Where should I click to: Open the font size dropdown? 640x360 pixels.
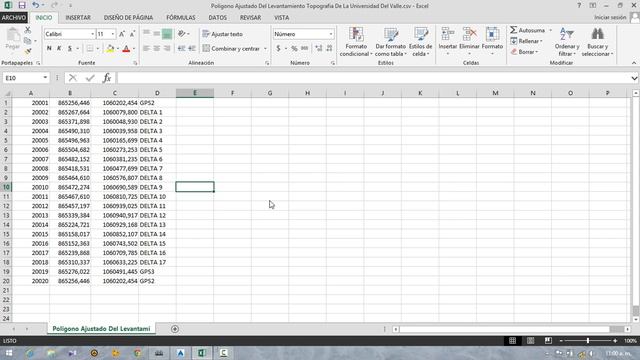coord(113,34)
